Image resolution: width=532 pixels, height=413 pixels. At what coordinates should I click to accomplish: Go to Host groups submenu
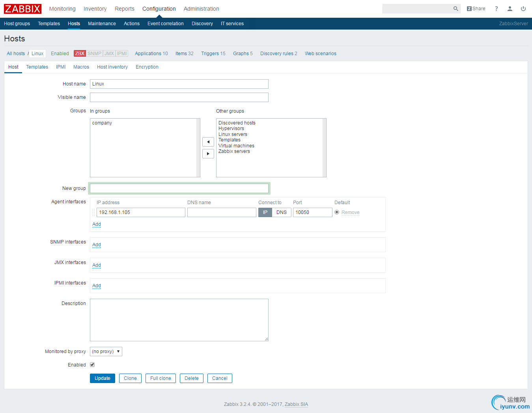[17, 24]
